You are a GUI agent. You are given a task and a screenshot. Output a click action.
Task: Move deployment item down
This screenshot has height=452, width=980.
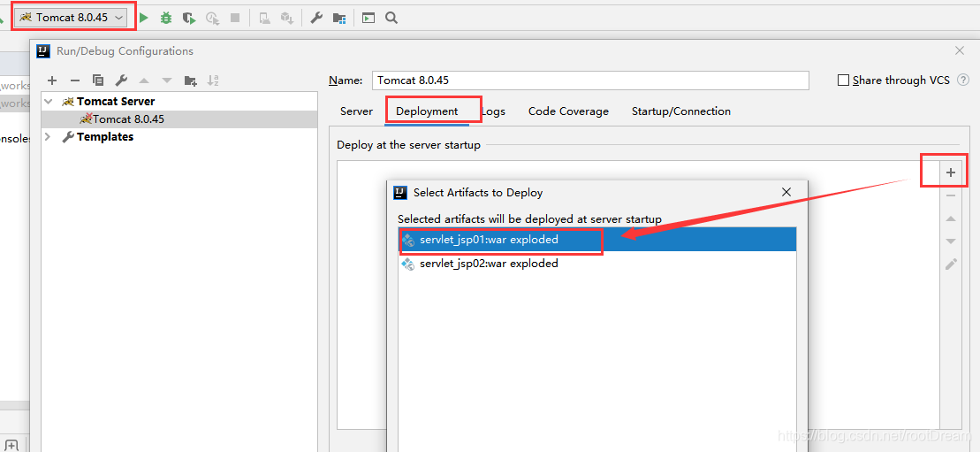[x=951, y=241]
